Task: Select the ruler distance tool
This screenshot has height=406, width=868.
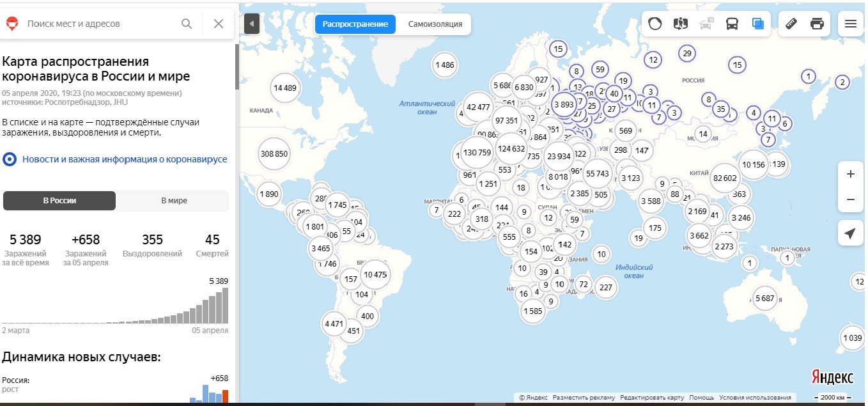Action: (792, 24)
